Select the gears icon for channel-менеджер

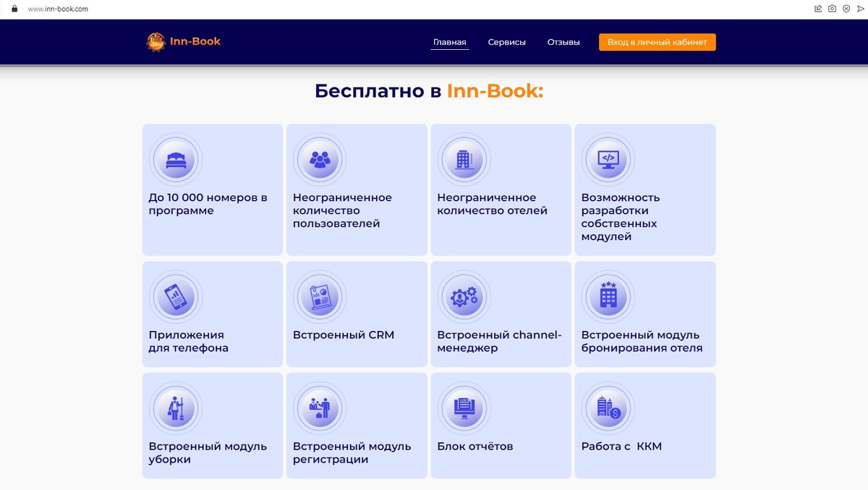tap(464, 296)
